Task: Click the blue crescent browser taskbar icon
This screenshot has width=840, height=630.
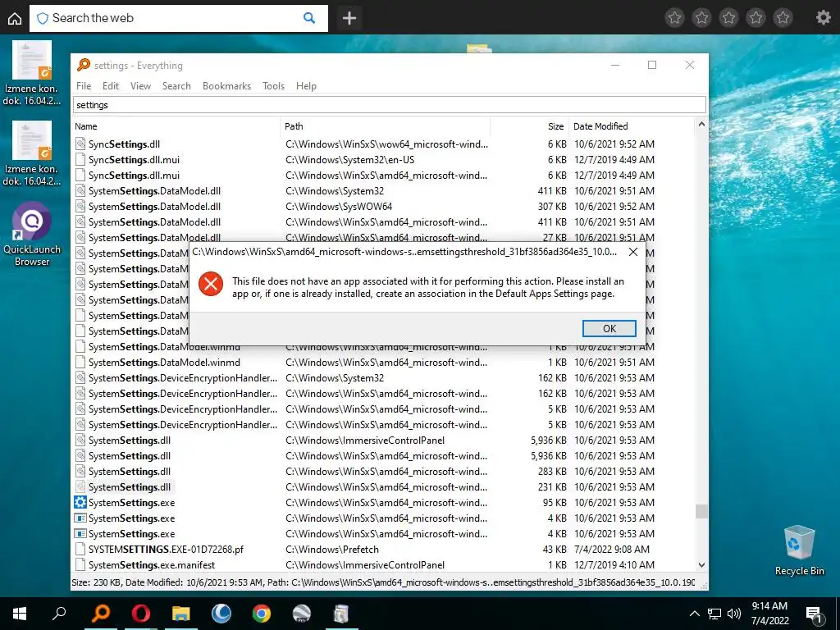Action: [x=221, y=614]
